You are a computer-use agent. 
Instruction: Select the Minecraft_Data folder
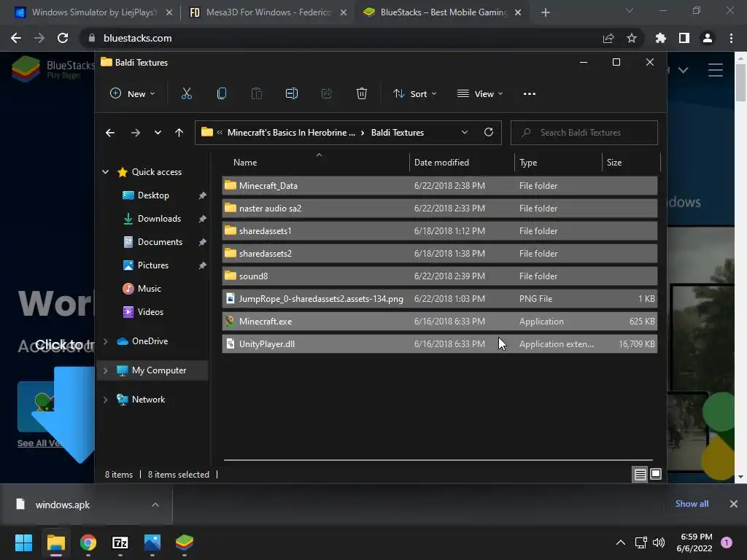[x=440, y=186]
